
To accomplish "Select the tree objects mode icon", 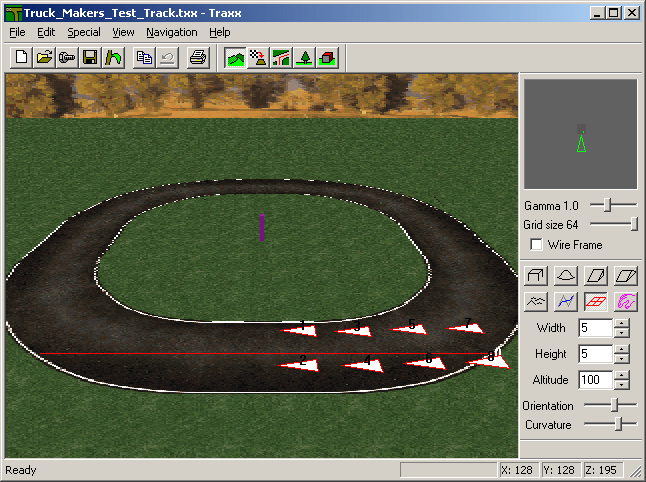I will coord(305,57).
